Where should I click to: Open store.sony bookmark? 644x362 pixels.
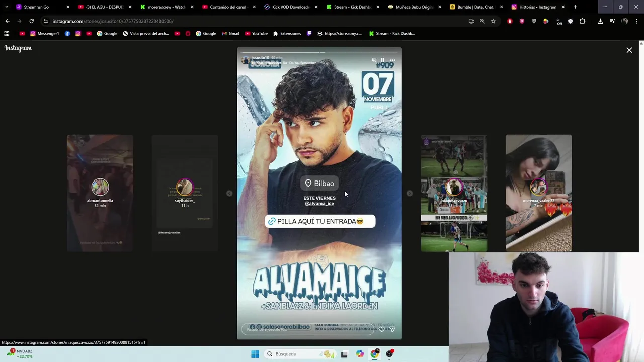coord(340,34)
